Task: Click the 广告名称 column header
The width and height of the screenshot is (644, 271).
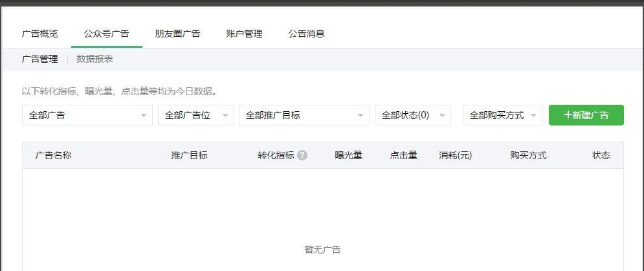Action: tap(53, 156)
